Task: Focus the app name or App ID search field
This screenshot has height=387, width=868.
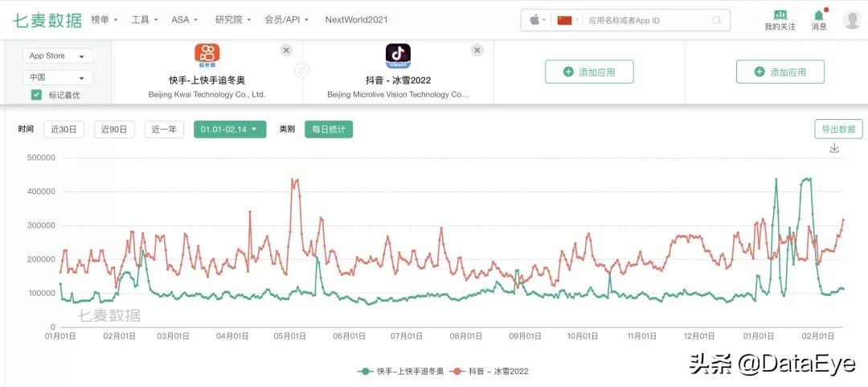Action: [x=648, y=20]
